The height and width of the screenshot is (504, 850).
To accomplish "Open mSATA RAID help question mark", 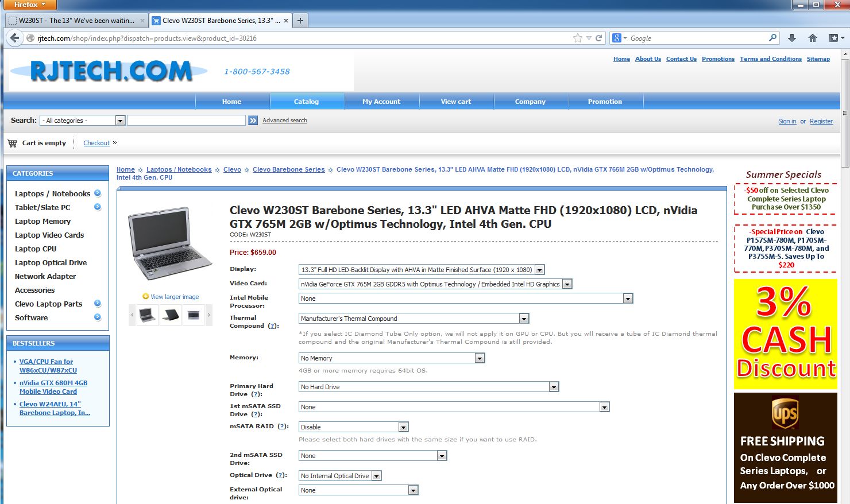I will coord(282,427).
